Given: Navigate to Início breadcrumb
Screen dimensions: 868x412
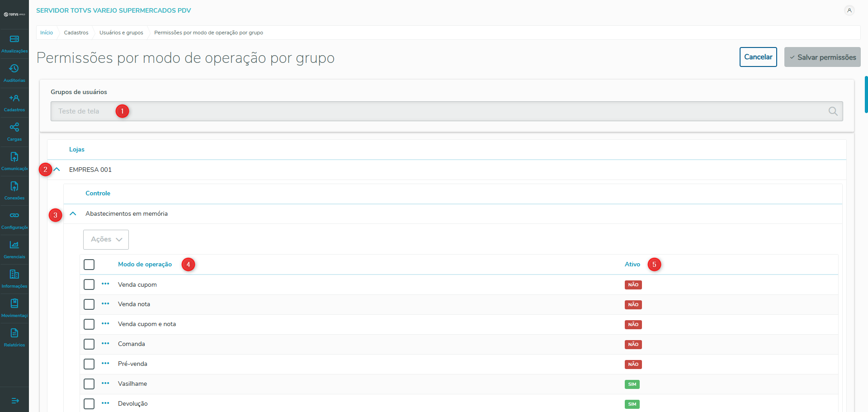Looking at the screenshot, I should 47,33.
